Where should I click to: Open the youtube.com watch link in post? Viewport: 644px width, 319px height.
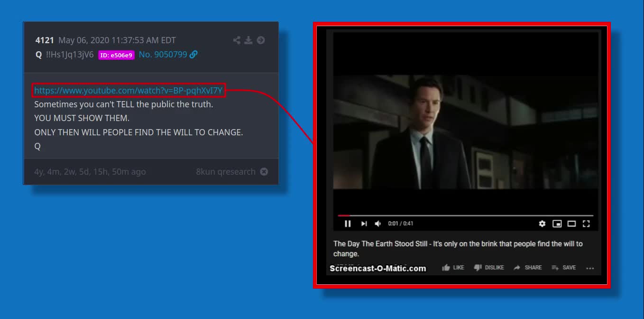pyautogui.click(x=128, y=90)
